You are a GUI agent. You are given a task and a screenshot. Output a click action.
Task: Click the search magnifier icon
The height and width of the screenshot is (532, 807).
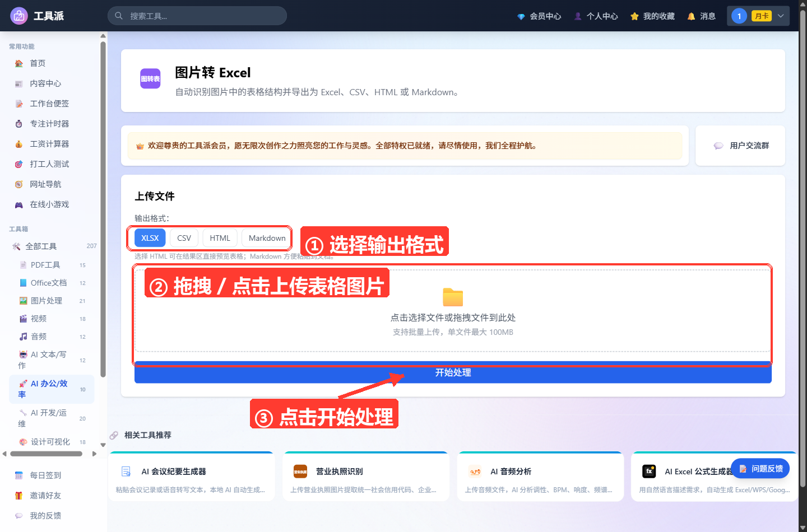pos(119,16)
